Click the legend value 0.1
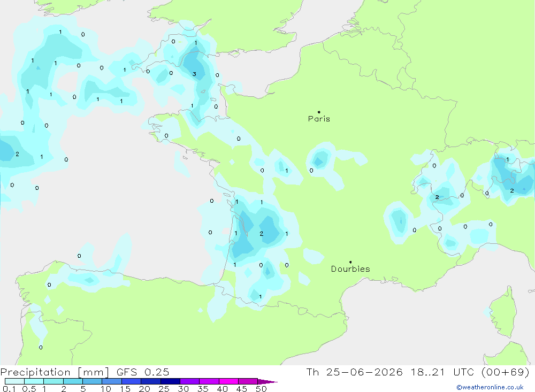535x392 pixels. 9,389
